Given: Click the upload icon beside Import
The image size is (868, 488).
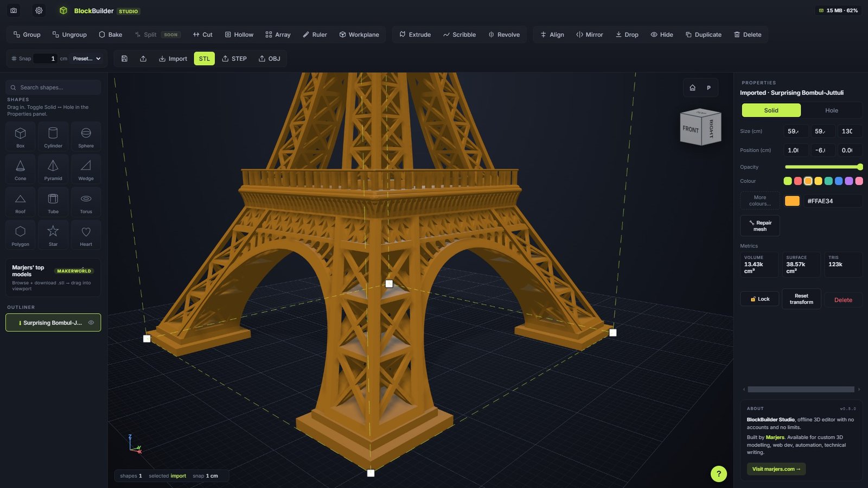Looking at the screenshot, I should (143, 59).
